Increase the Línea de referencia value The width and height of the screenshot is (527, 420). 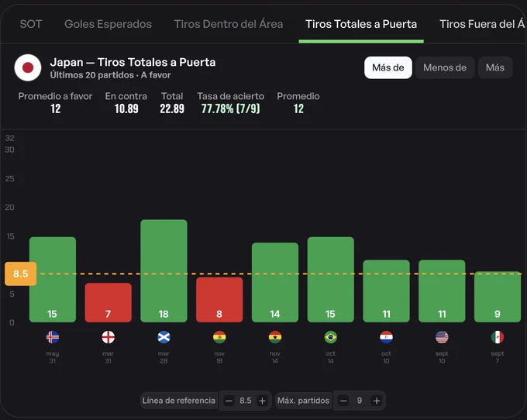click(x=262, y=401)
